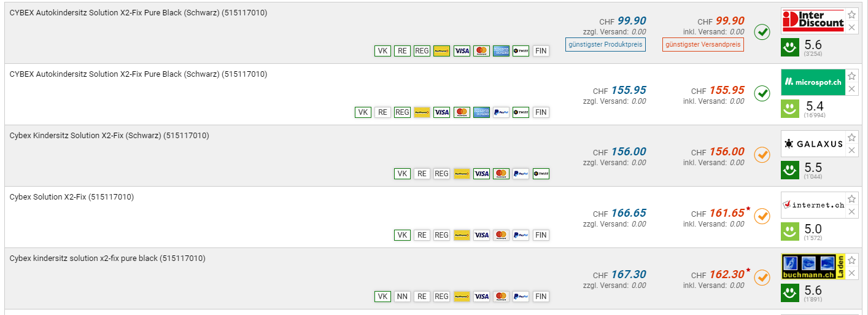Click the PayPal icon in microspot.ch row
Screen dimensions: 868x315
click(x=501, y=112)
